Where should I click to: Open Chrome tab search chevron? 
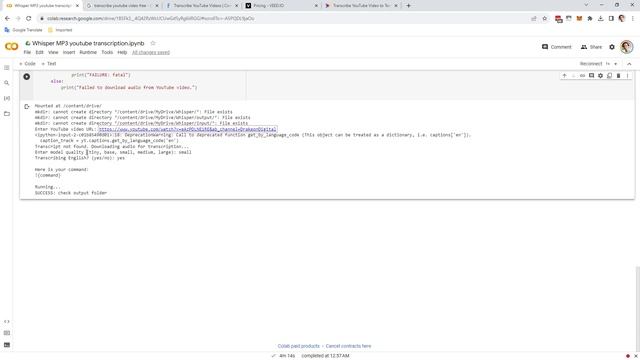[x=586, y=5]
